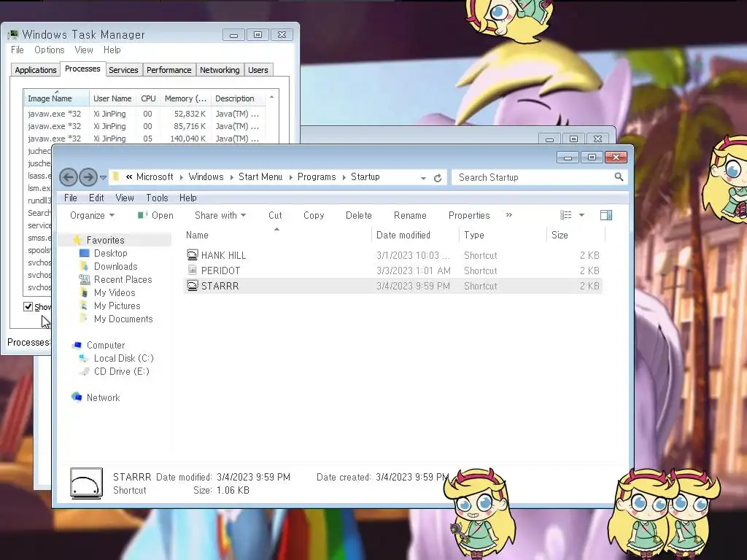Sort Task Manager by CPU column
Screen dimensions: 747x560
148,98
